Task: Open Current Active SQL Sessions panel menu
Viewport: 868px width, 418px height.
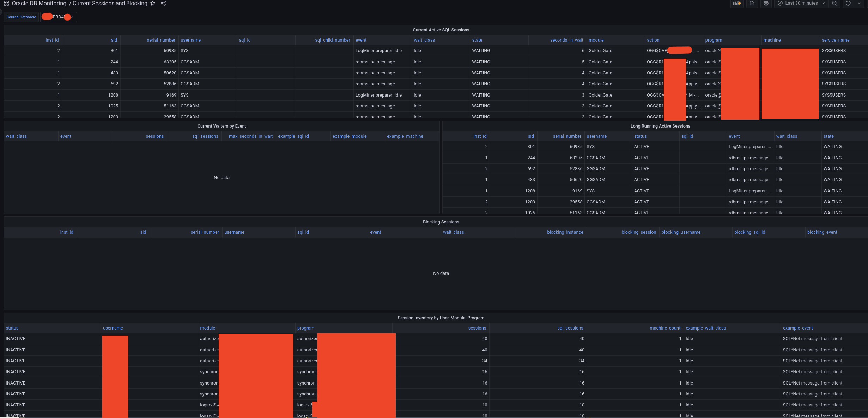Action: tap(441, 30)
